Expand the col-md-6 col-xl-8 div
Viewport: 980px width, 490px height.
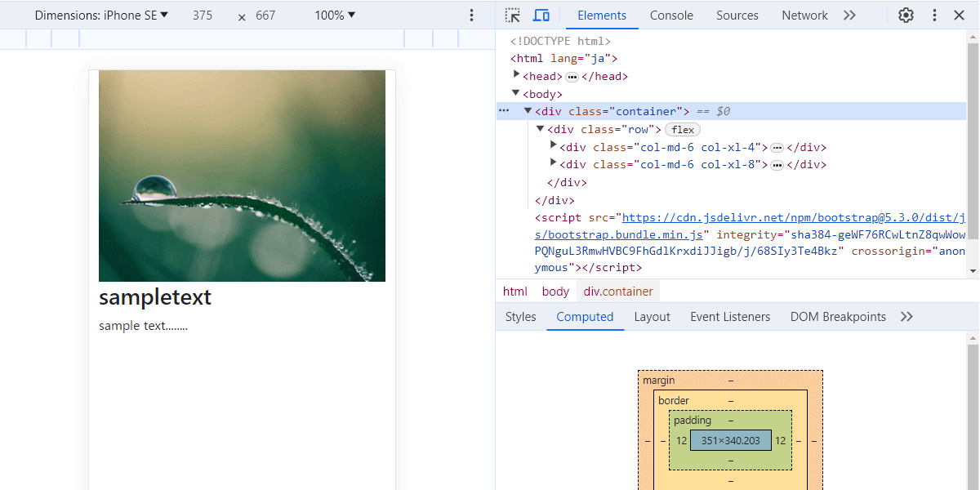coord(554,164)
